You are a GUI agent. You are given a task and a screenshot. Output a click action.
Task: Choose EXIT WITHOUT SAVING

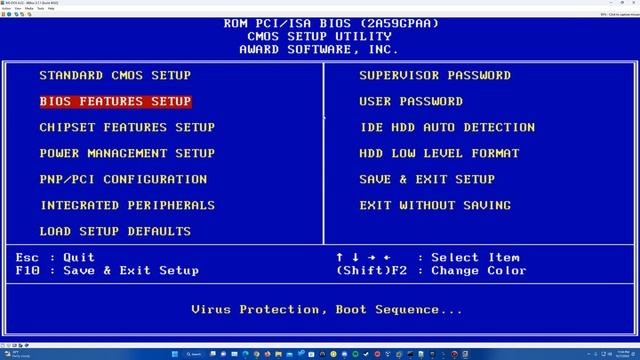point(435,205)
